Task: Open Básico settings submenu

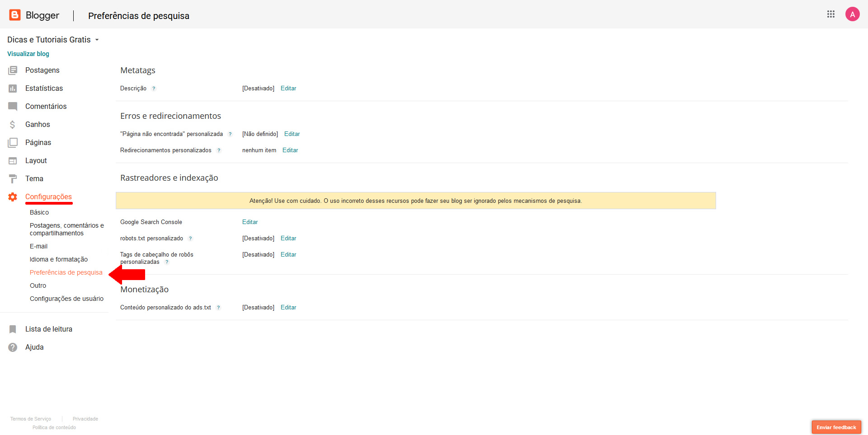Action: click(x=39, y=212)
